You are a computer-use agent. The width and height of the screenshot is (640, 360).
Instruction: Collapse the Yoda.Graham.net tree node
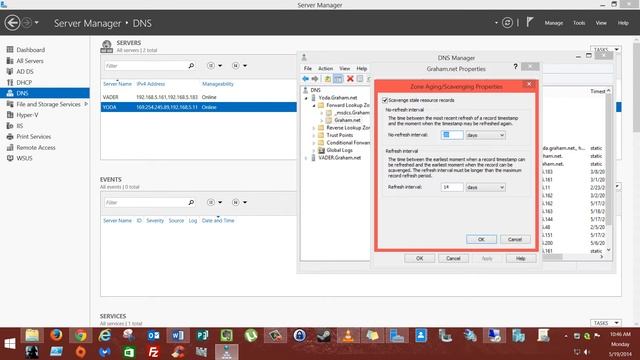306,98
